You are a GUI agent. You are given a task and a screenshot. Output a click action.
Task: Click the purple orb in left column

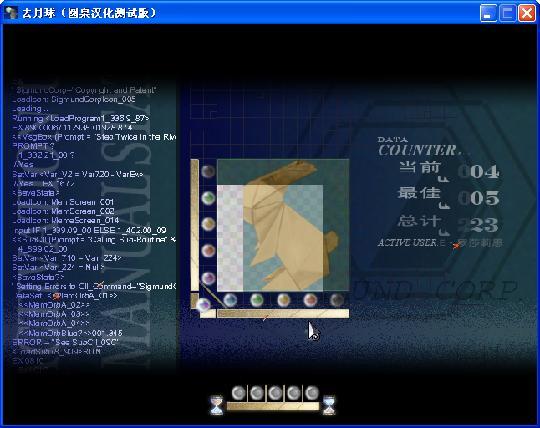pos(208,278)
